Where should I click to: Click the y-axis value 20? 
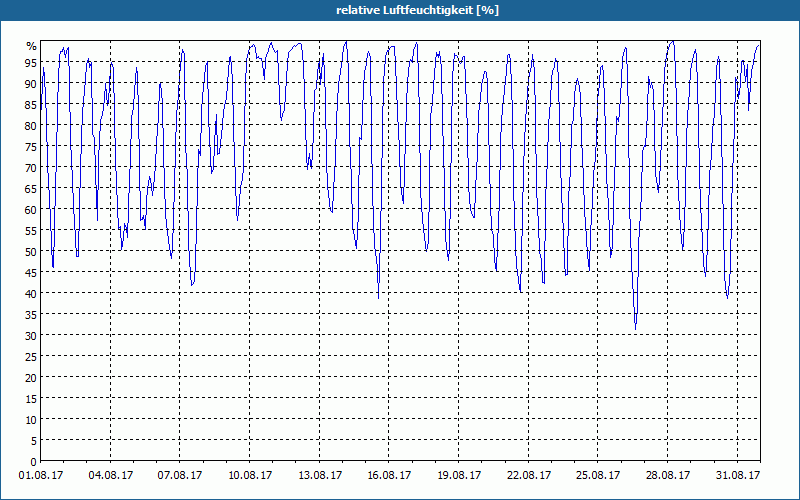coord(31,378)
